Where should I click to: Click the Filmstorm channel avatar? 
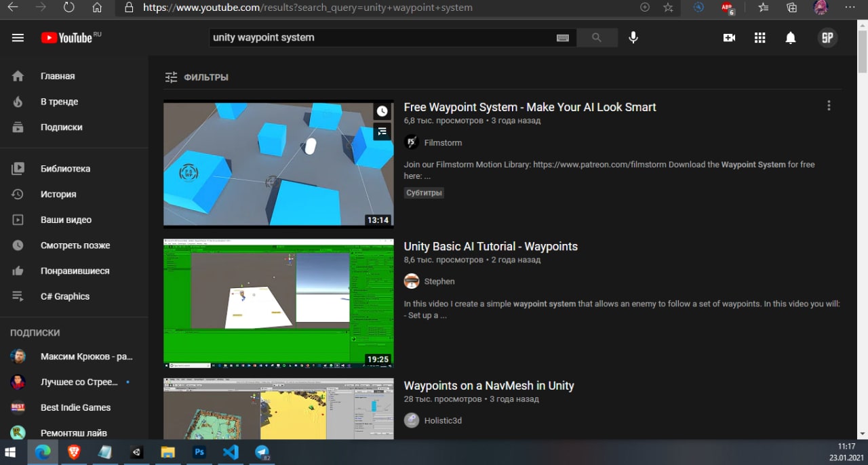tap(411, 142)
